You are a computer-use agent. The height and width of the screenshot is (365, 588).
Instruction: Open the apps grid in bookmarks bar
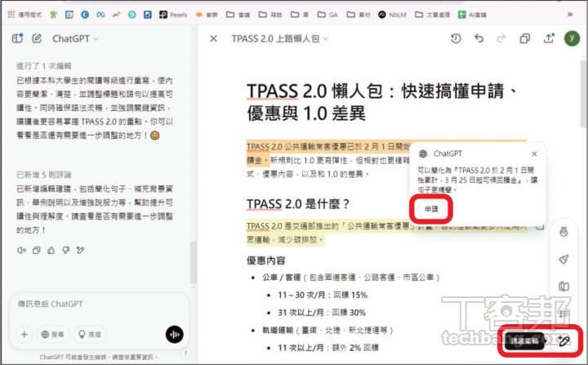11,15
